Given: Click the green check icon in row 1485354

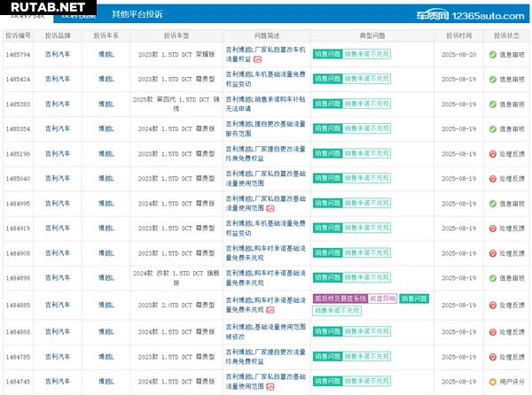Looking at the screenshot, I should click(x=493, y=129).
